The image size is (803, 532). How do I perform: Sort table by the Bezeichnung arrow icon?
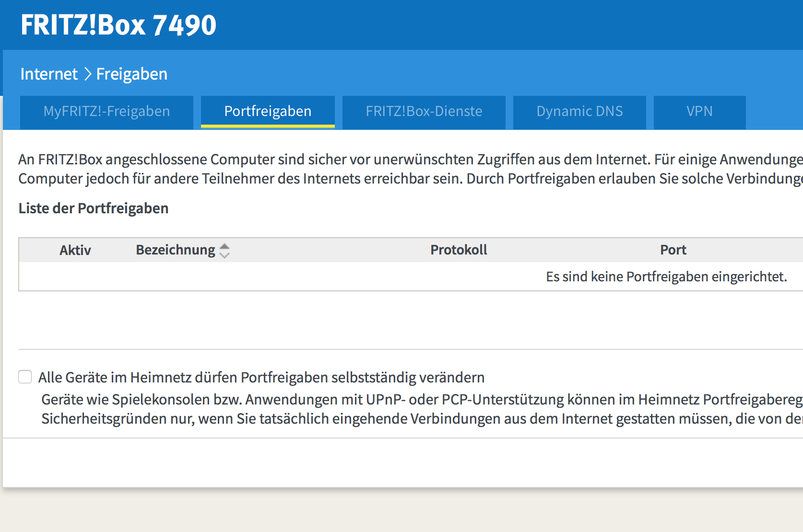pyautogui.click(x=224, y=250)
